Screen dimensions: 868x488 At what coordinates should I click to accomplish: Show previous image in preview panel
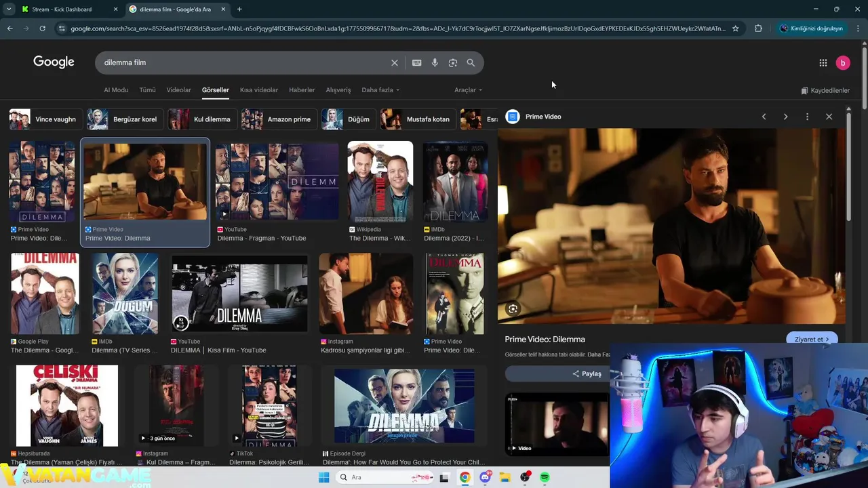pos(764,117)
